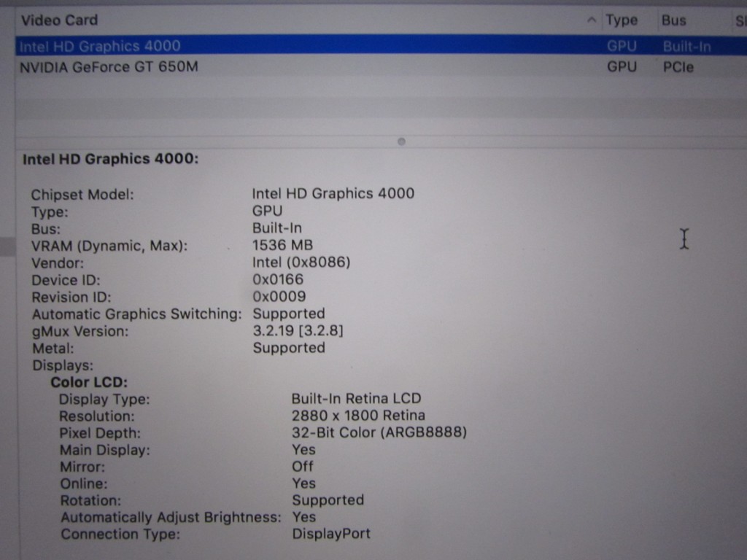This screenshot has width=747, height=560.
Task: Click Built-In bus cell in the Intel row
Action: coord(686,47)
